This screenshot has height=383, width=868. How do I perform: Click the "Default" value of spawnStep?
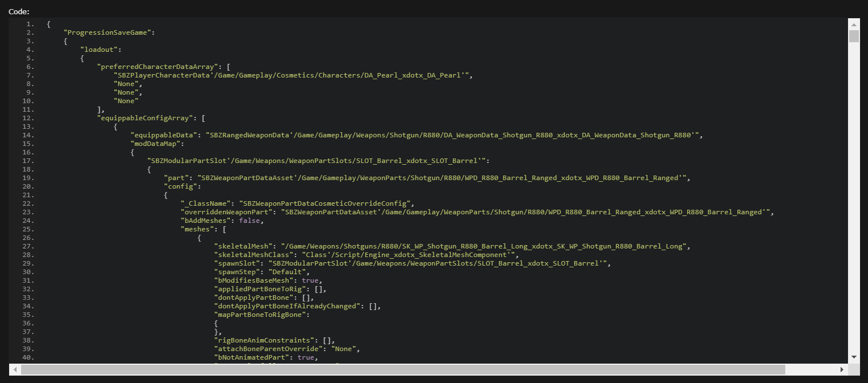coord(289,272)
